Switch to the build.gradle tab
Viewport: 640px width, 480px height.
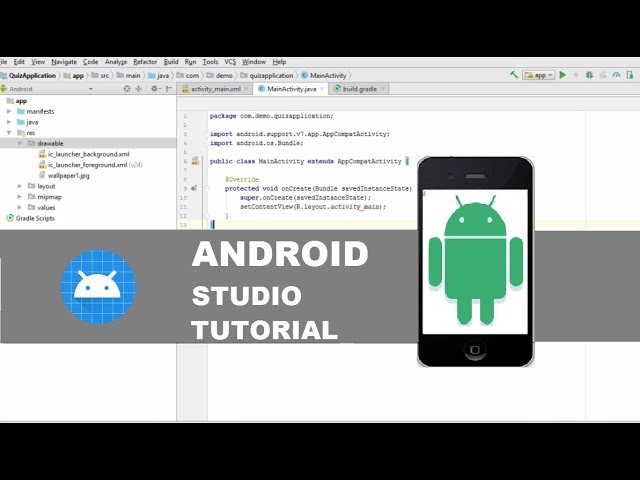[x=360, y=89]
